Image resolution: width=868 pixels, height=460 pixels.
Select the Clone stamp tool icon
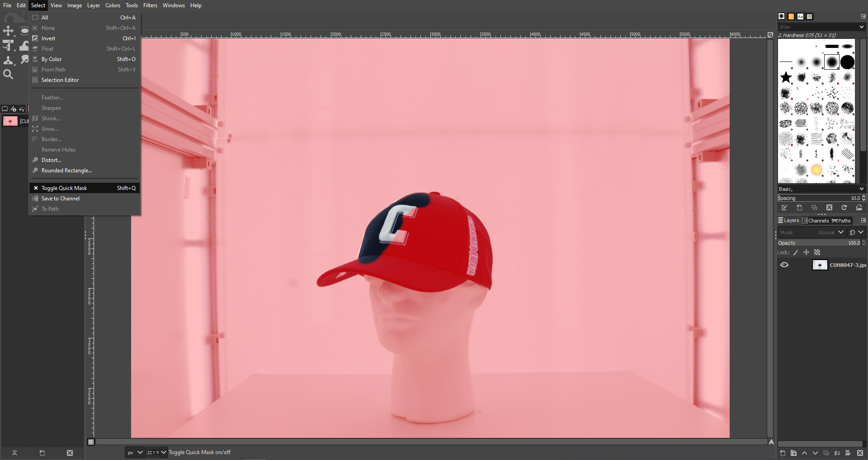tap(8, 60)
